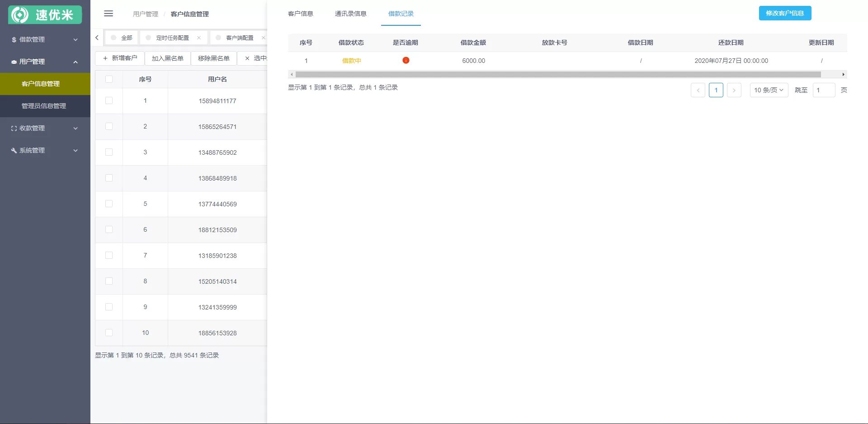The width and height of the screenshot is (868, 424).
Task: Click the 新增客户 button
Action: click(119, 58)
